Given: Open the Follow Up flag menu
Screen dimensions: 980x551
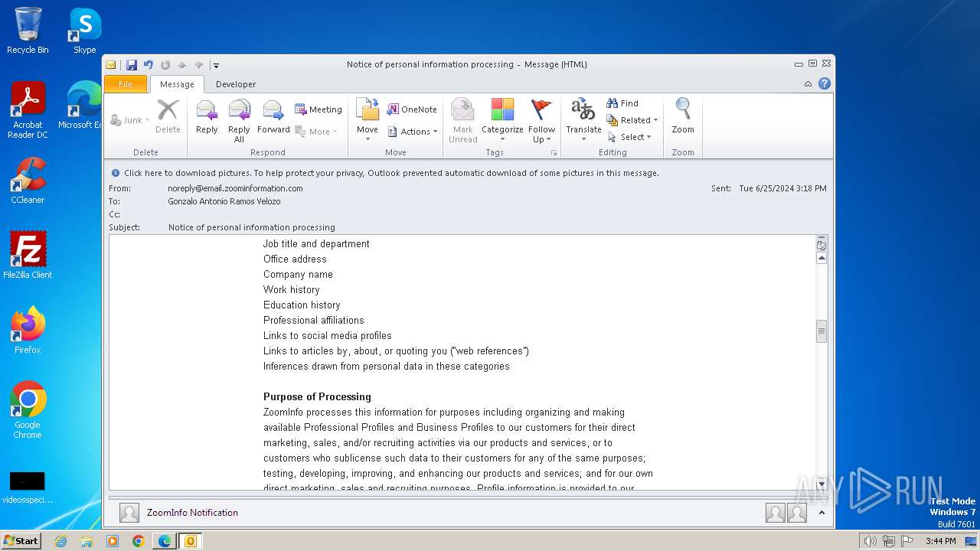Looking at the screenshot, I should coord(541,121).
